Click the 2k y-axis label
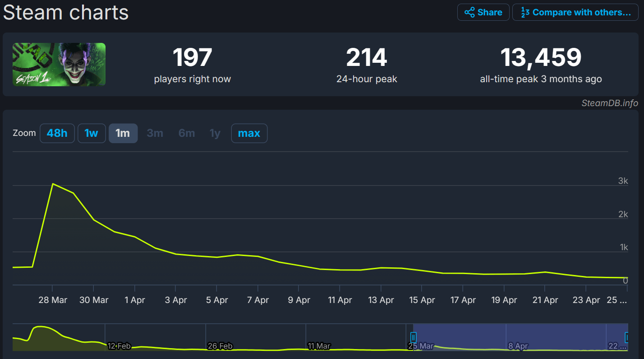The width and height of the screenshot is (644, 359). [623, 214]
